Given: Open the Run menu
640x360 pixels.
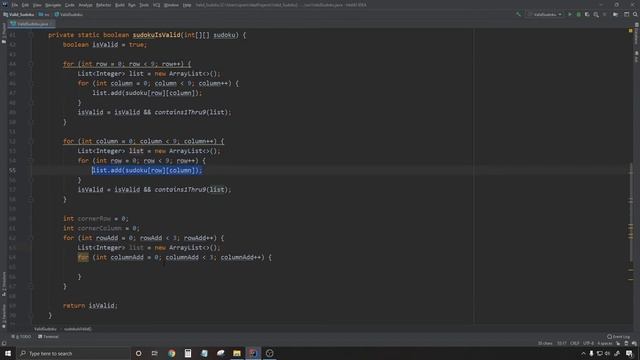Looking at the screenshot, I should pos(132,5).
